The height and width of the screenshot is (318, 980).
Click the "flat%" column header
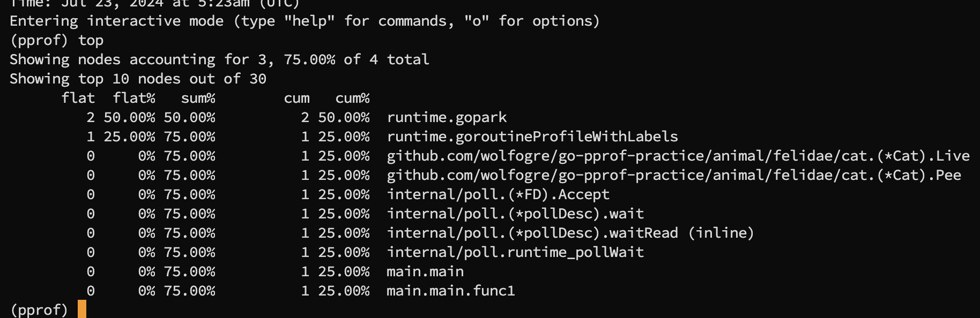point(133,98)
